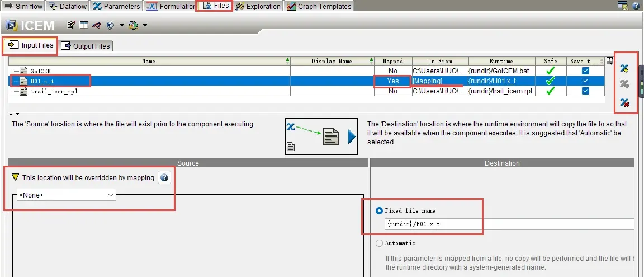Click the fixed file name text field
This screenshot has height=277, width=644.
click(509, 224)
